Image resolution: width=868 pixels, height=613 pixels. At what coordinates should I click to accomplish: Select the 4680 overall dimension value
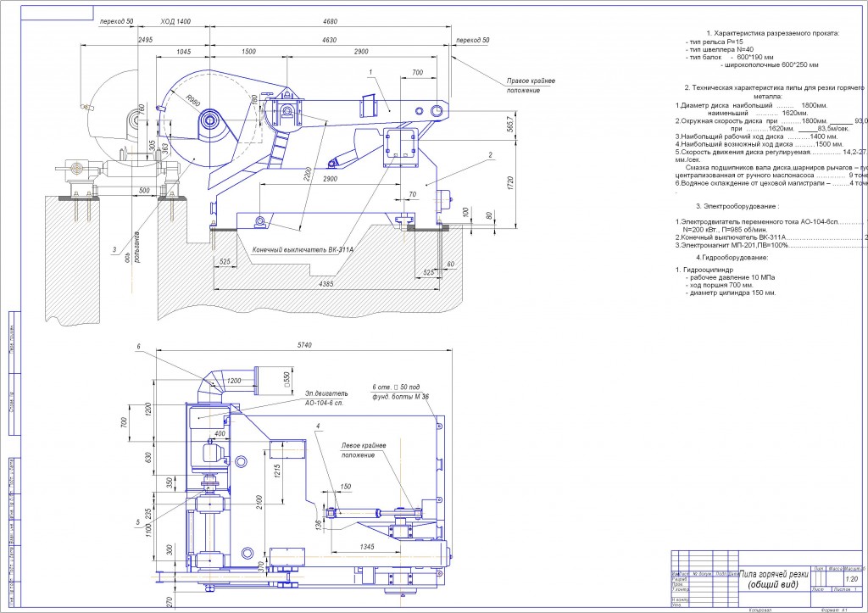(x=330, y=21)
